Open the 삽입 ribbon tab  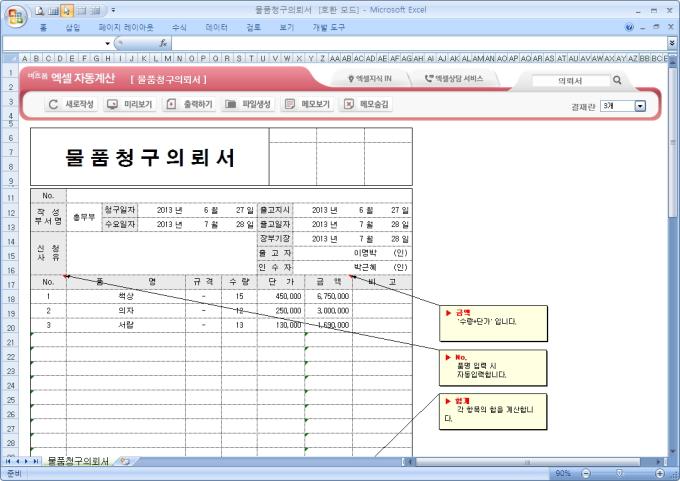[x=73, y=28]
